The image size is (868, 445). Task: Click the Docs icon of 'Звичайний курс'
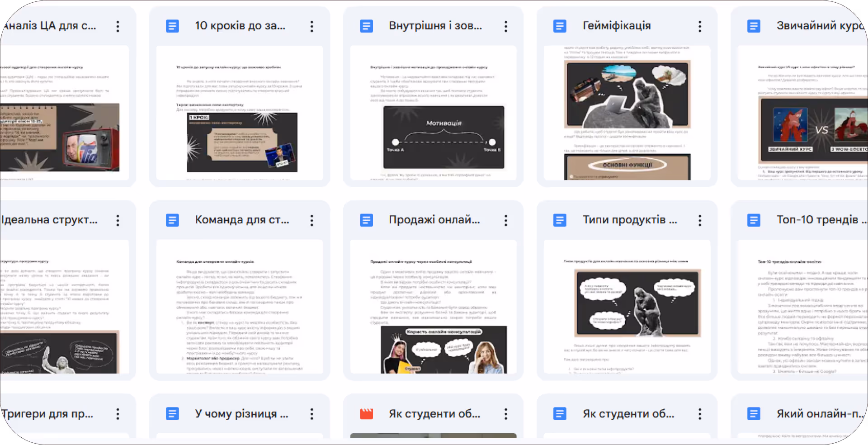point(754,26)
